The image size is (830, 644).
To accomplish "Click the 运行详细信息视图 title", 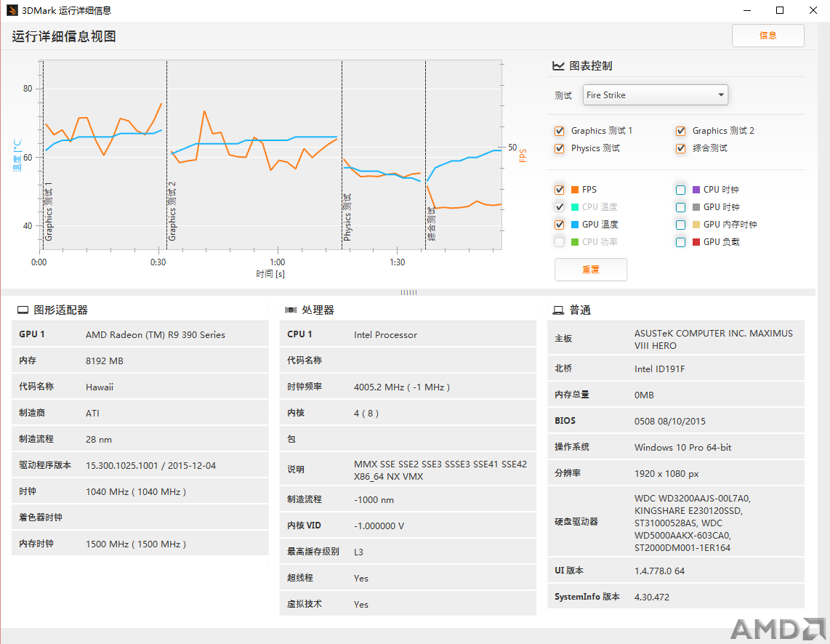I will coord(63,36).
